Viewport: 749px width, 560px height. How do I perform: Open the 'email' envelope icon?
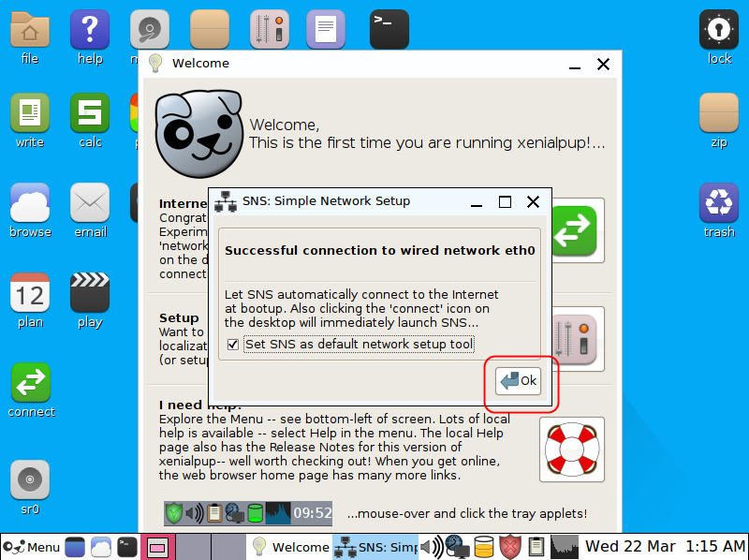90,203
